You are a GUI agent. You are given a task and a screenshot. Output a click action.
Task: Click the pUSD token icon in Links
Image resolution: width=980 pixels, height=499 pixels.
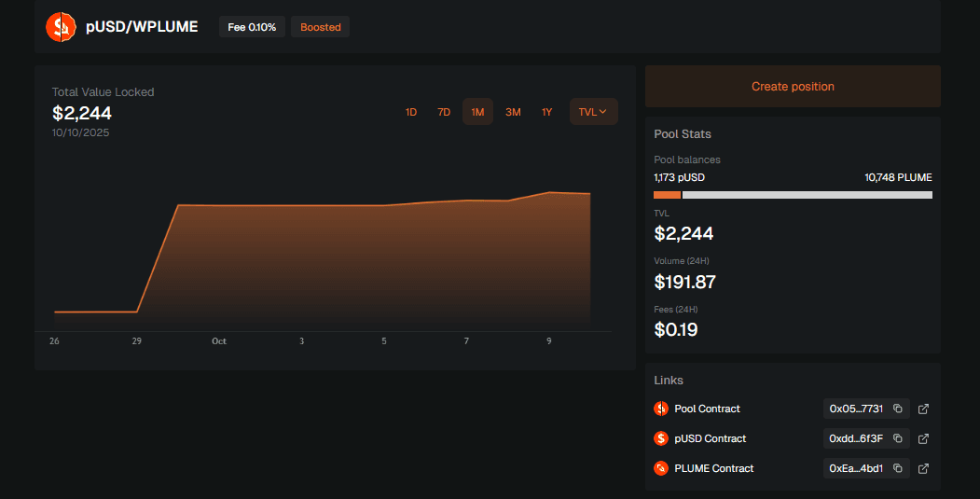[661, 438]
